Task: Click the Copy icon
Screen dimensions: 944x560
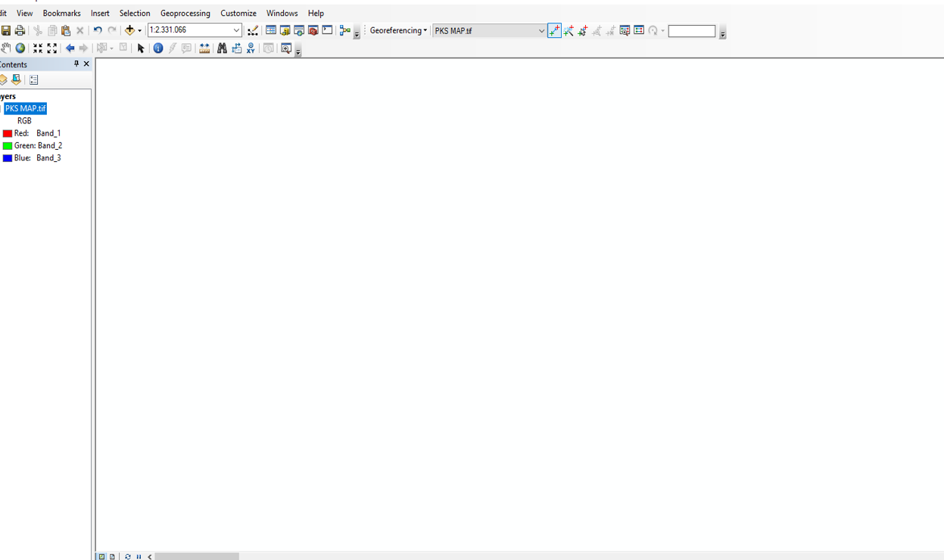Action: click(51, 31)
